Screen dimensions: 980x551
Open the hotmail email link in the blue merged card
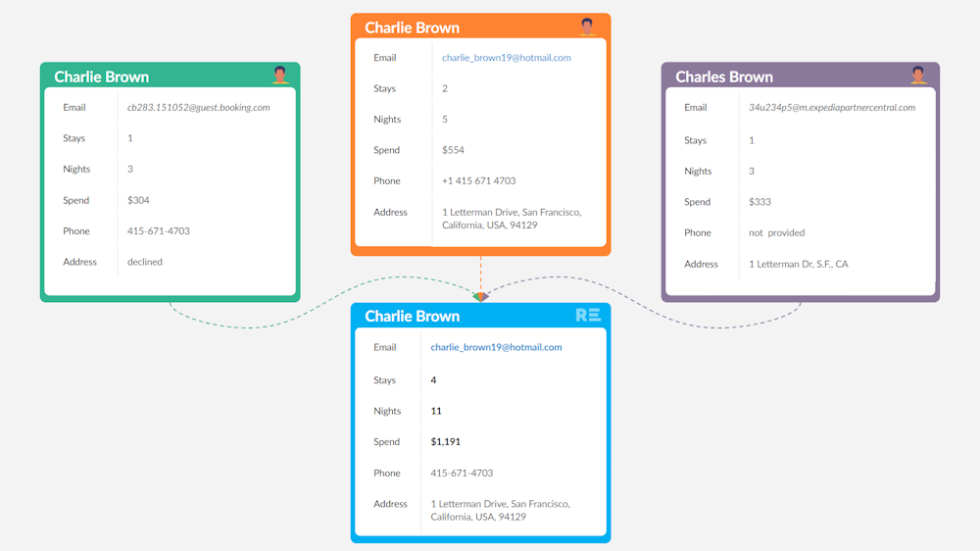tap(496, 347)
